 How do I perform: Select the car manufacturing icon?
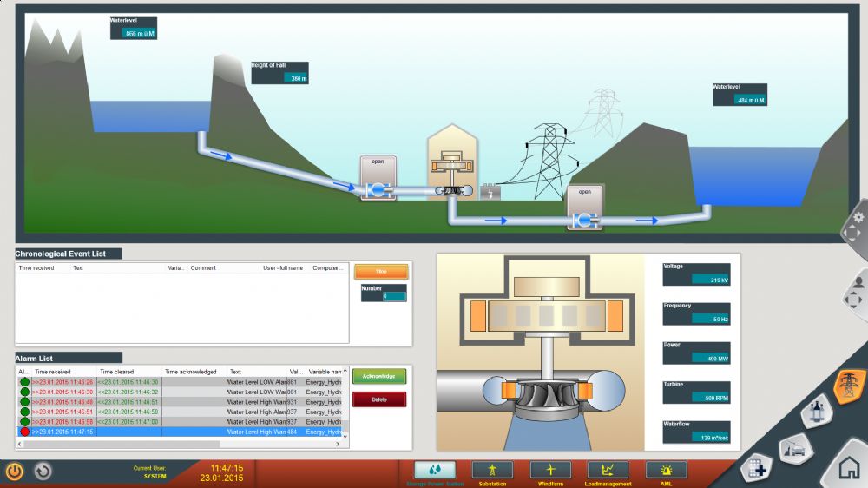pyautogui.click(x=795, y=447)
